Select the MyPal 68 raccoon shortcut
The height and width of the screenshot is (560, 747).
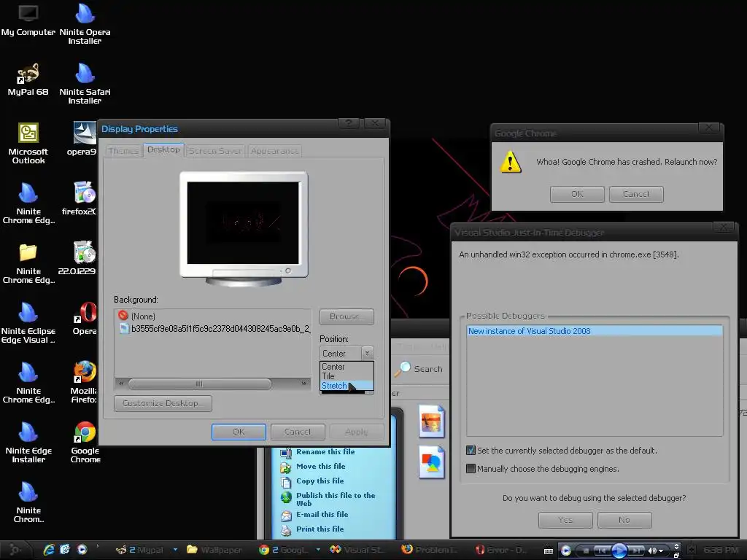(28, 80)
